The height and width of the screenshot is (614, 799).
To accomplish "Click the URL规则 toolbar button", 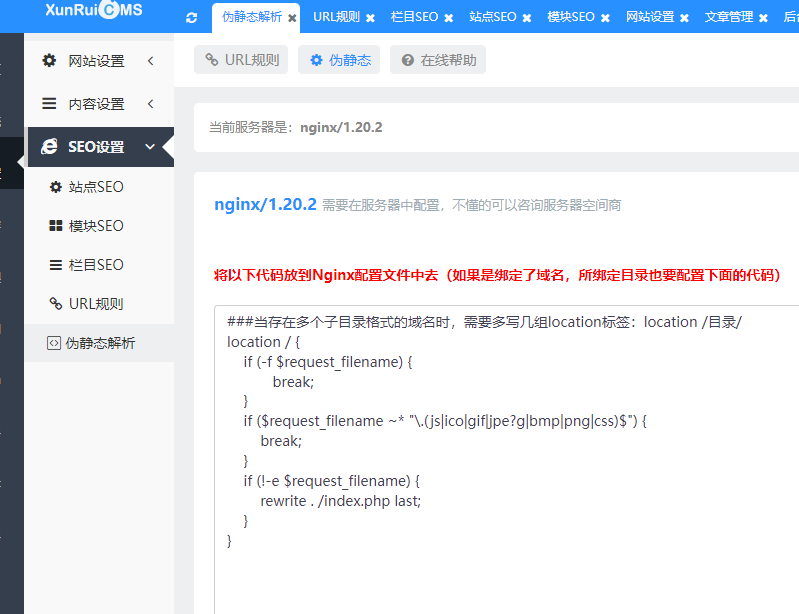I will [241, 60].
